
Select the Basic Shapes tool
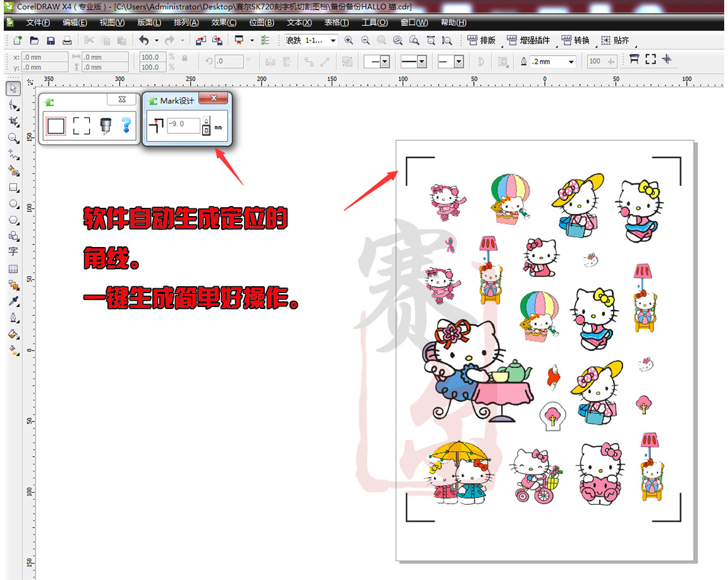[x=13, y=236]
